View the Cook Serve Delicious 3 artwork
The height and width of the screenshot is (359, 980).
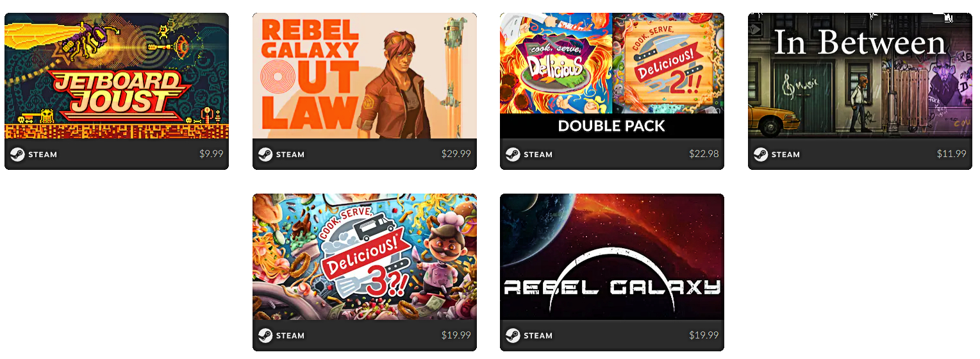(365, 256)
